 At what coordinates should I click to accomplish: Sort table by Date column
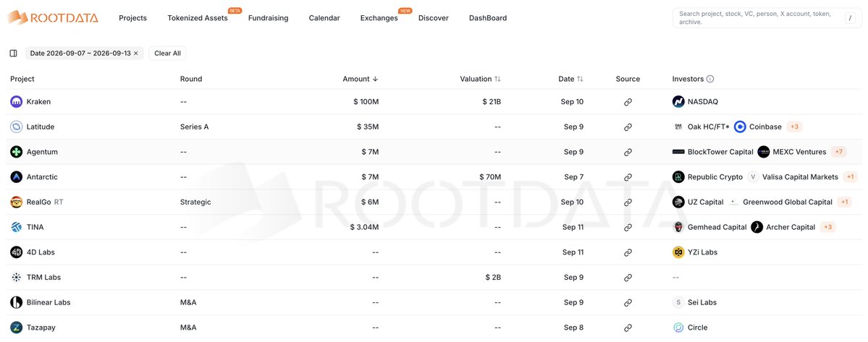click(570, 79)
